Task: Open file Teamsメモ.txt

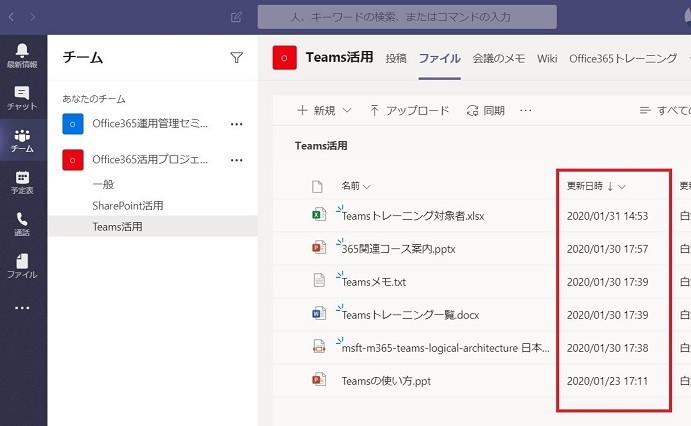Action: [374, 282]
